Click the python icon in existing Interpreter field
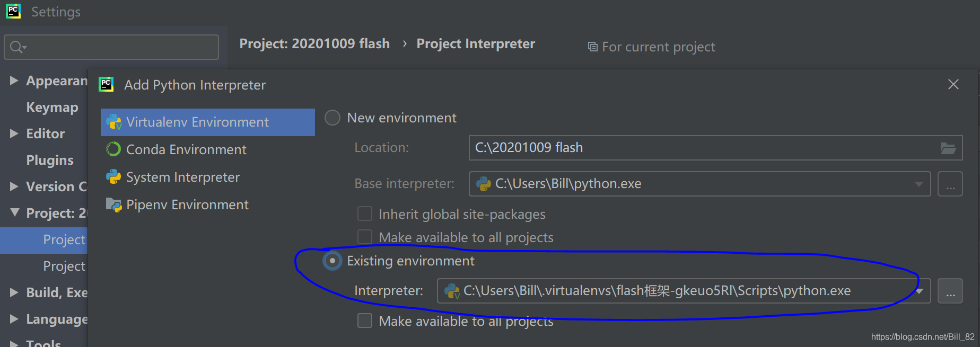Viewport: 980px width, 347px height. coord(452,291)
